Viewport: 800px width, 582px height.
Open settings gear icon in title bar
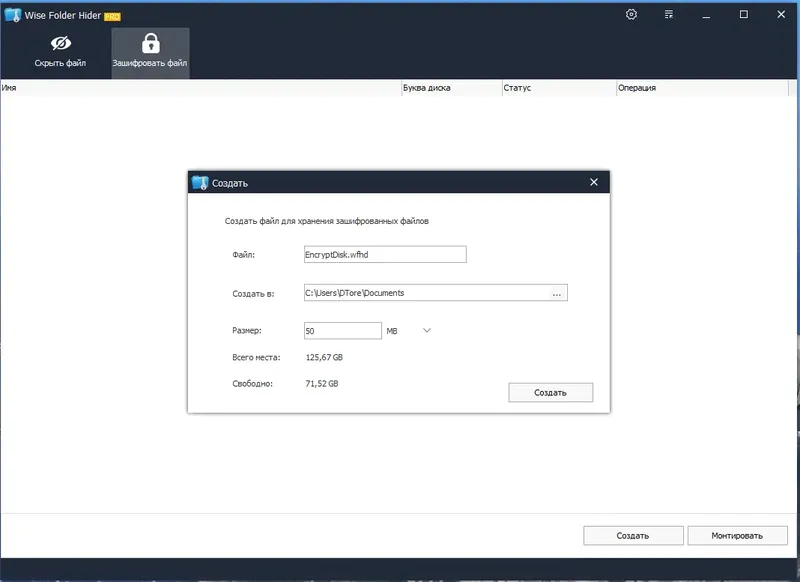click(631, 14)
